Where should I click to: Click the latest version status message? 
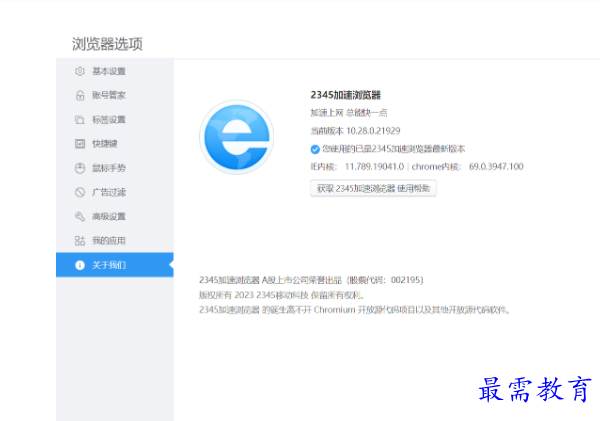click(393, 149)
